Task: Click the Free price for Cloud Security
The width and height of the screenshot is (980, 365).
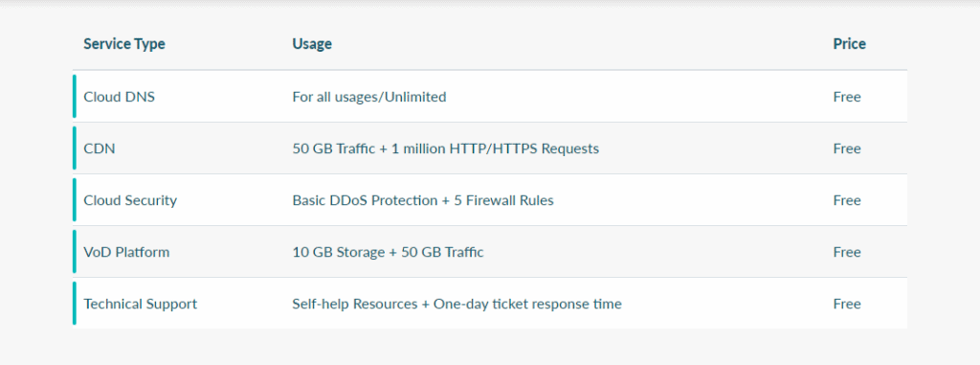Action: pyautogui.click(x=847, y=200)
